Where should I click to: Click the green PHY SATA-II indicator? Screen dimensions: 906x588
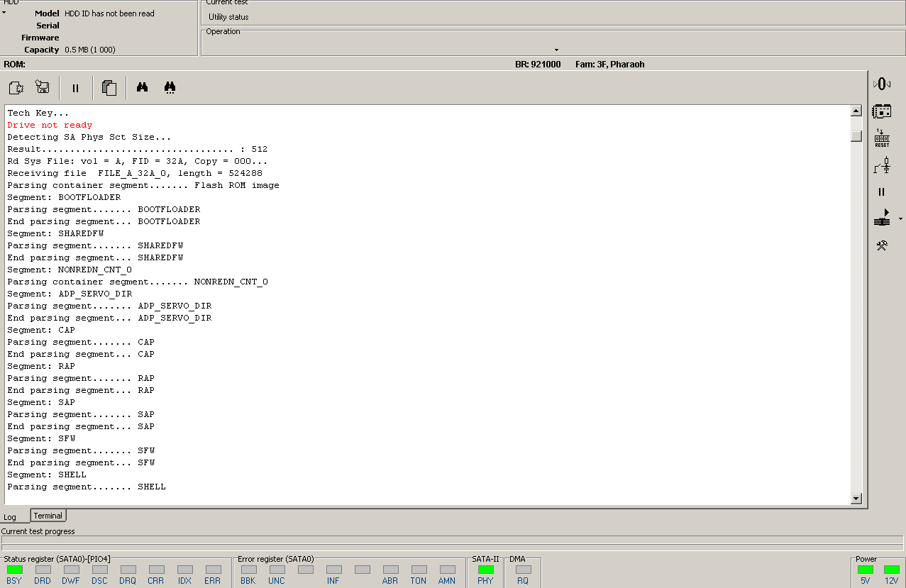(486, 570)
